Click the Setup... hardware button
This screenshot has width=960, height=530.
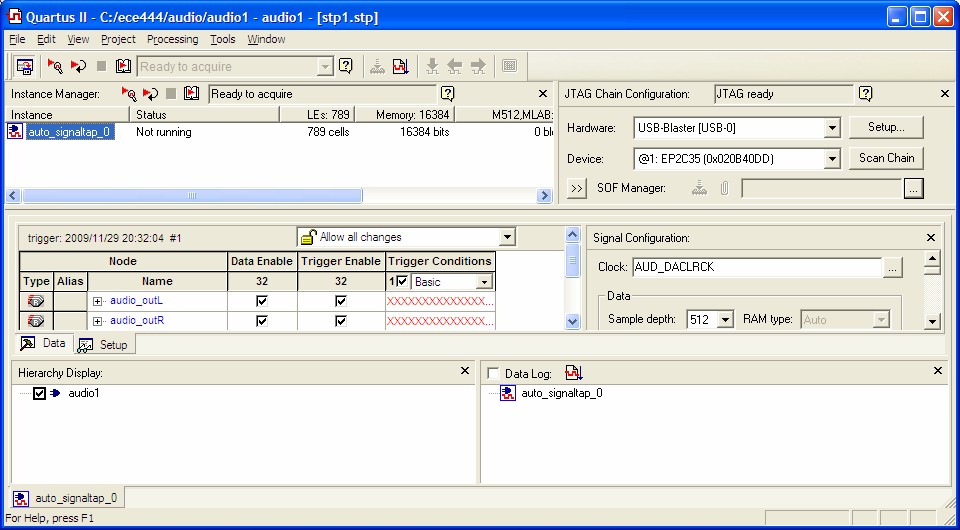[x=886, y=128]
